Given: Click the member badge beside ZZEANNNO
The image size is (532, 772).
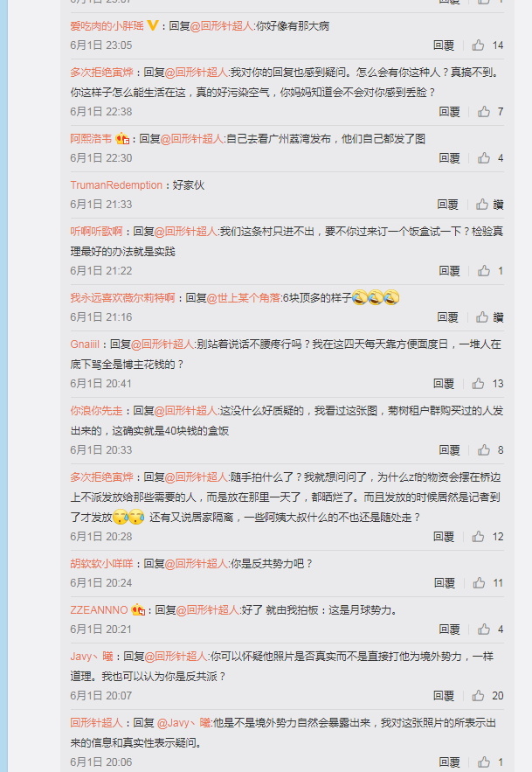Looking at the screenshot, I should (138, 610).
